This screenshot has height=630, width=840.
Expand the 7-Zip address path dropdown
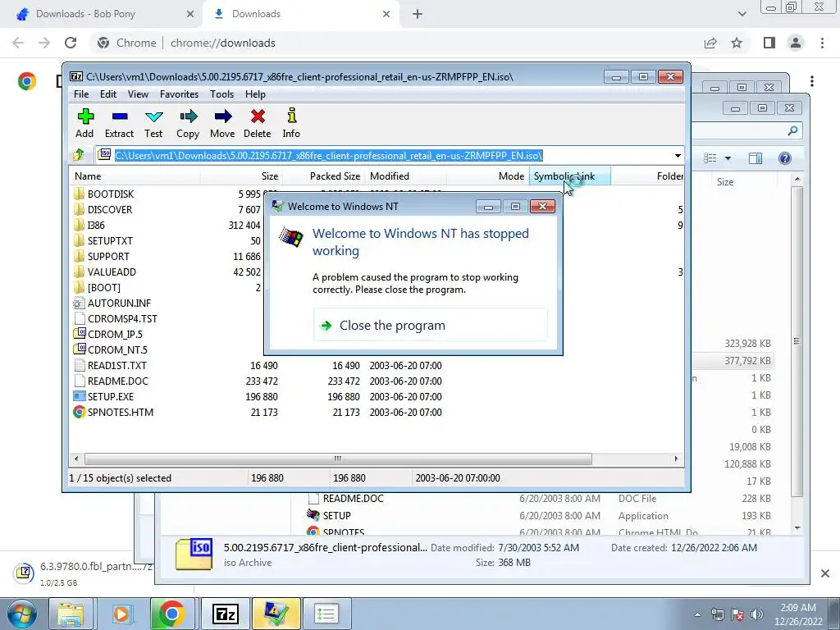pos(678,155)
